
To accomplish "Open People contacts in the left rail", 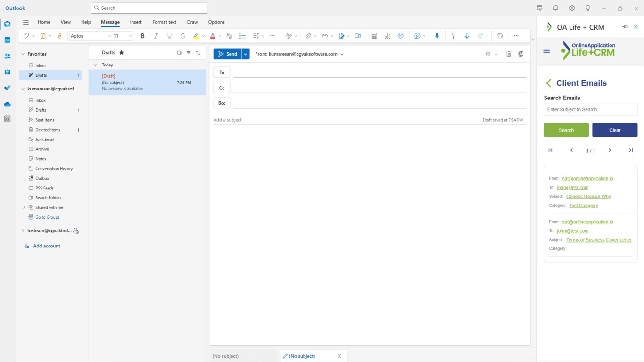I will pos(7,56).
